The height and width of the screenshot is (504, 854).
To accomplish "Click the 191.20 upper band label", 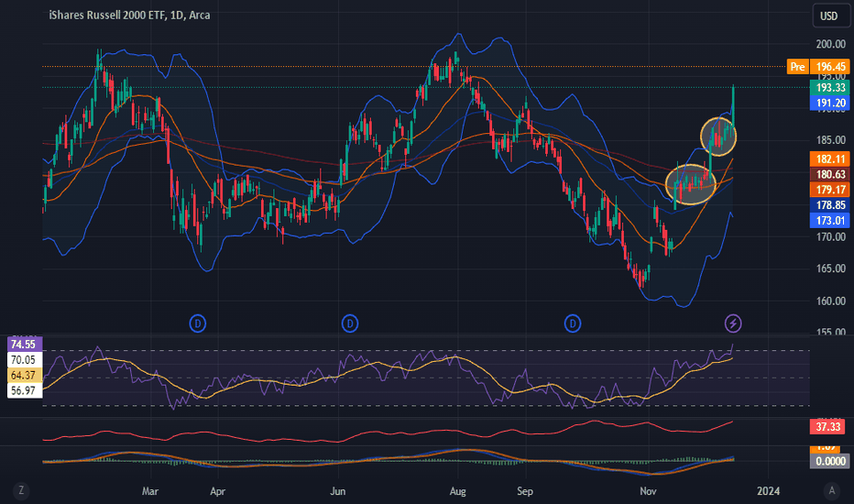I will click(829, 103).
